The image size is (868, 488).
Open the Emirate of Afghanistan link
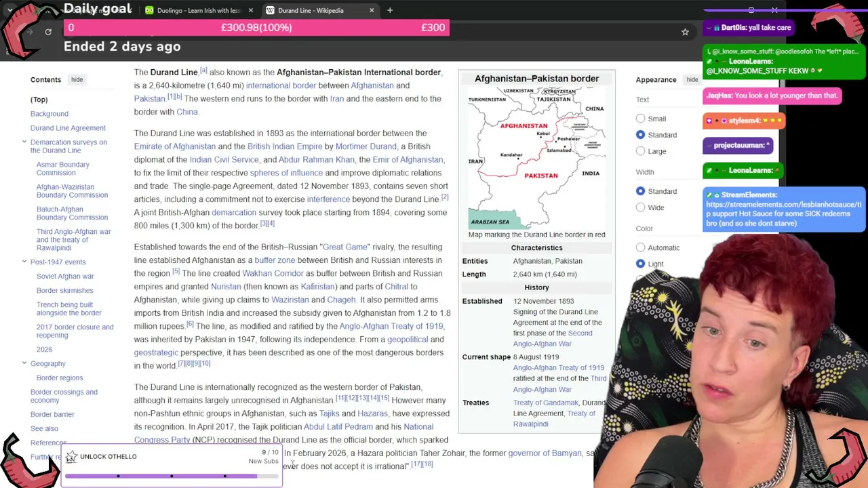(x=175, y=146)
